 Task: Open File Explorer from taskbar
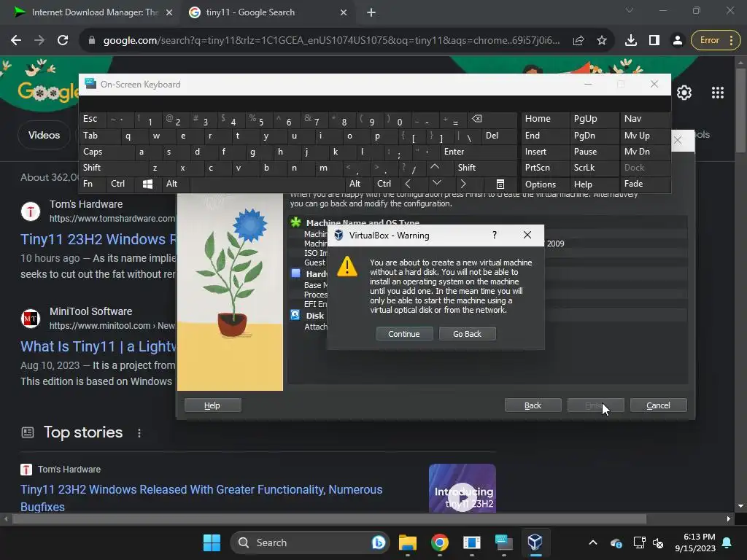coord(408,542)
